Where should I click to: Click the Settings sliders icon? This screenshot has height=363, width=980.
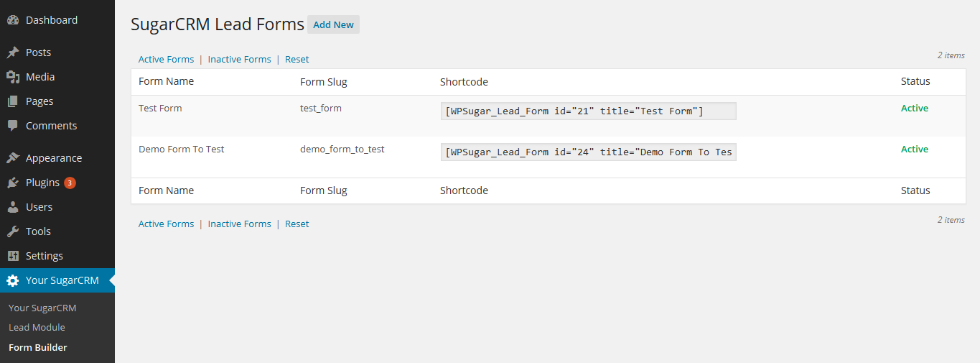[13, 256]
